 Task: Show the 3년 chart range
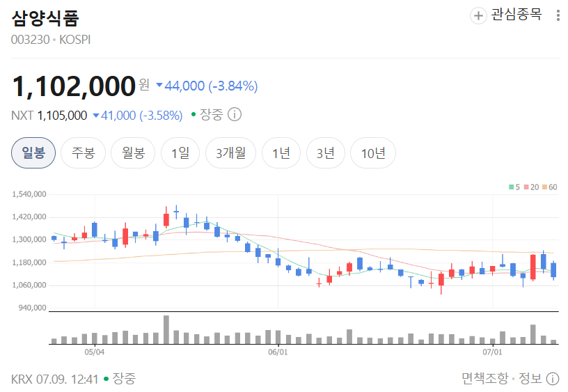point(325,153)
